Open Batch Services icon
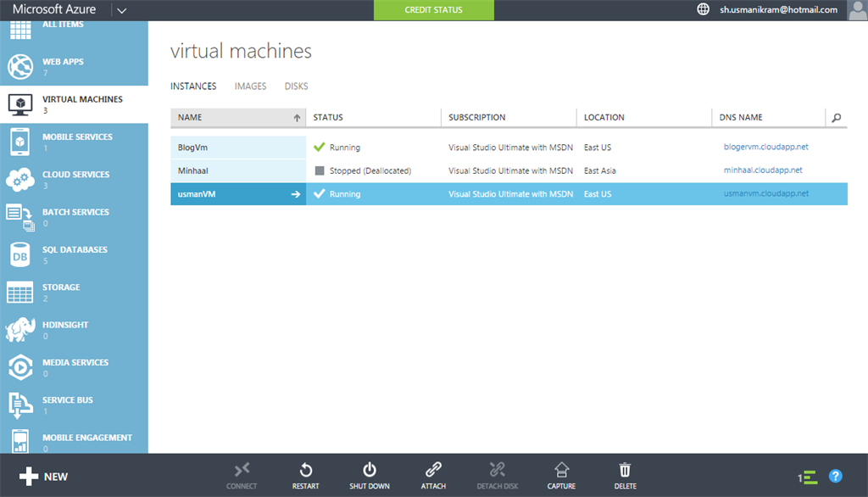868x497 pixels. [20, 217]
